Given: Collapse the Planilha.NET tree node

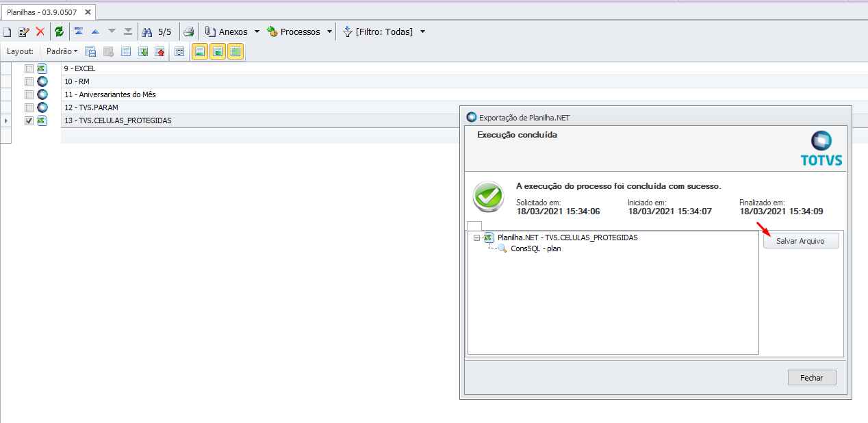Looking at the screenshot, I should (x=476, y=238).
